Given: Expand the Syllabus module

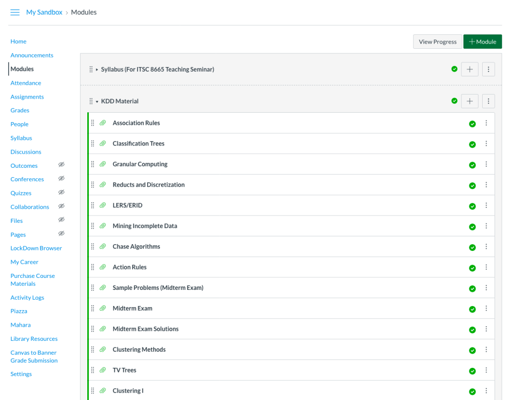Looking at the screenshot, I should pyautogui.click(x=97, y=70).
